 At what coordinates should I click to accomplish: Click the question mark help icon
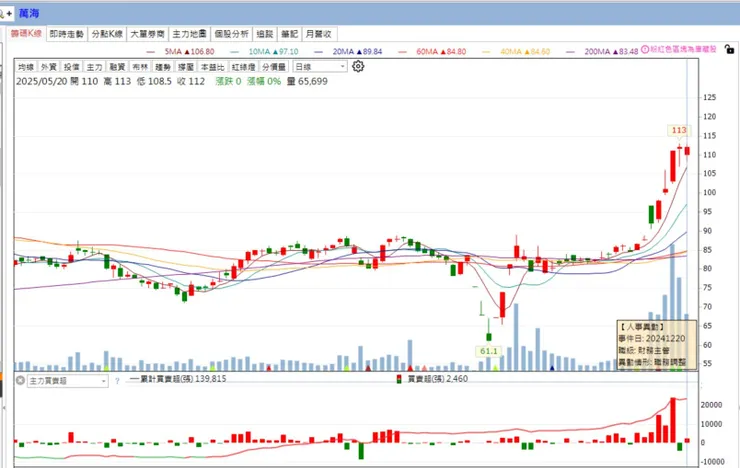click(x=117, y=381)
